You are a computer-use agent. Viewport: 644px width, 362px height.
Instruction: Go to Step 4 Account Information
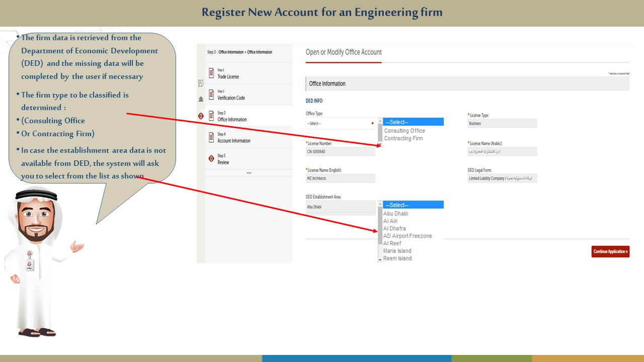coord(233,141)
